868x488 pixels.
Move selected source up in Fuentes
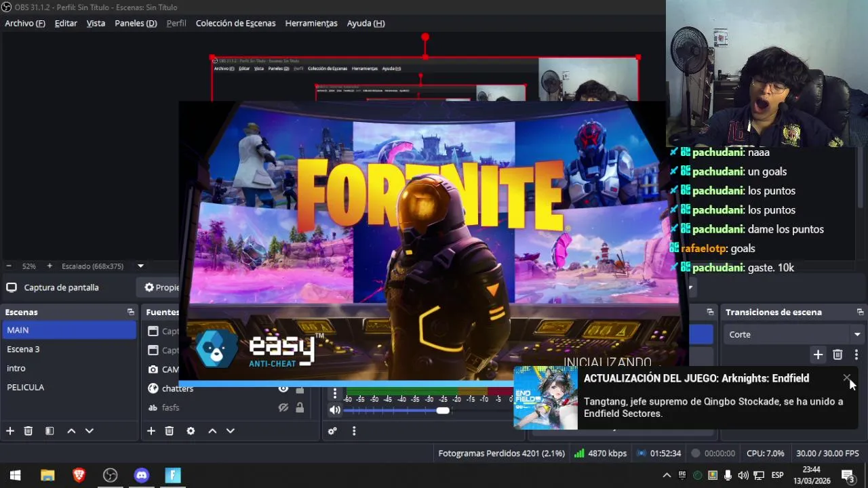tap(212, 431)
